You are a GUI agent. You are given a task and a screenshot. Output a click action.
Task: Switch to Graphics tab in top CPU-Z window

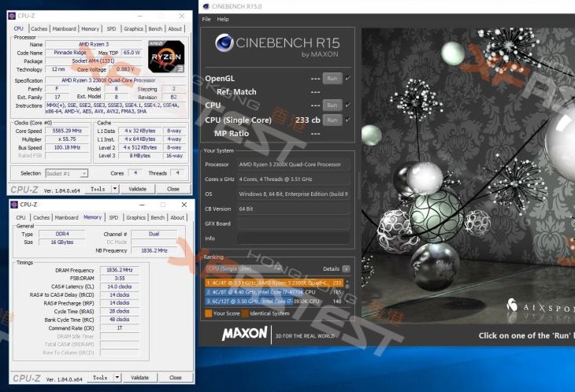click(x=133, y=28)
